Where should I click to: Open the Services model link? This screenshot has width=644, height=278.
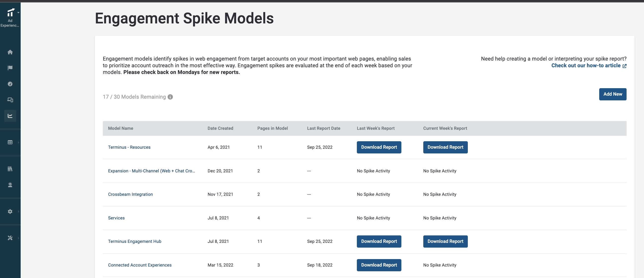(x=116, y=218)
